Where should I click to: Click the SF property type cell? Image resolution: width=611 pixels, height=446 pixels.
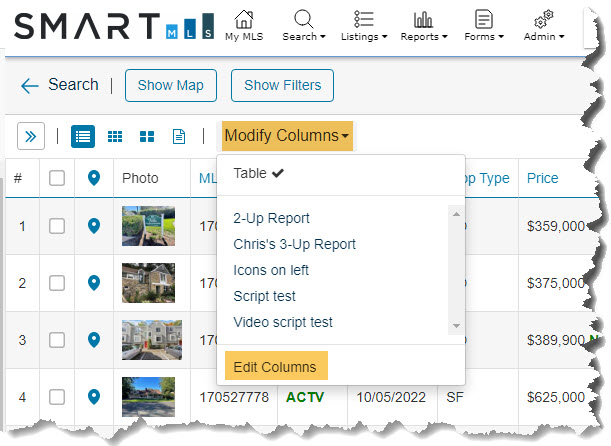point(455,397)
